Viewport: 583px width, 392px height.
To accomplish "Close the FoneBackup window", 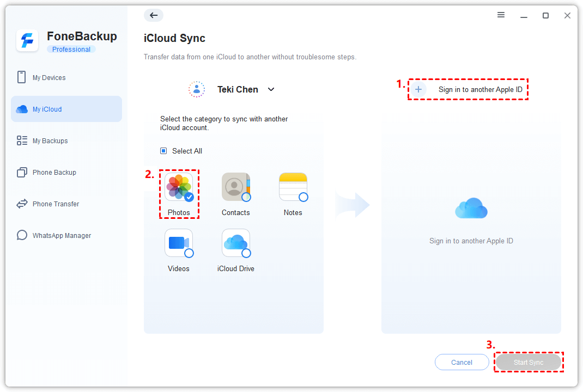I will click(x=567, y=15).
